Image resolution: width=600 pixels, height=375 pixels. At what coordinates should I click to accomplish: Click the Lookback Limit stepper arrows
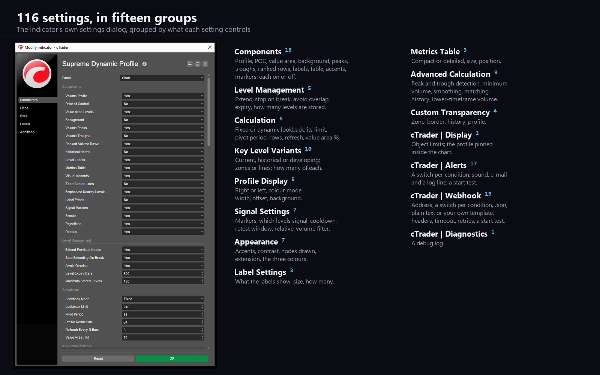pos(202,307)
